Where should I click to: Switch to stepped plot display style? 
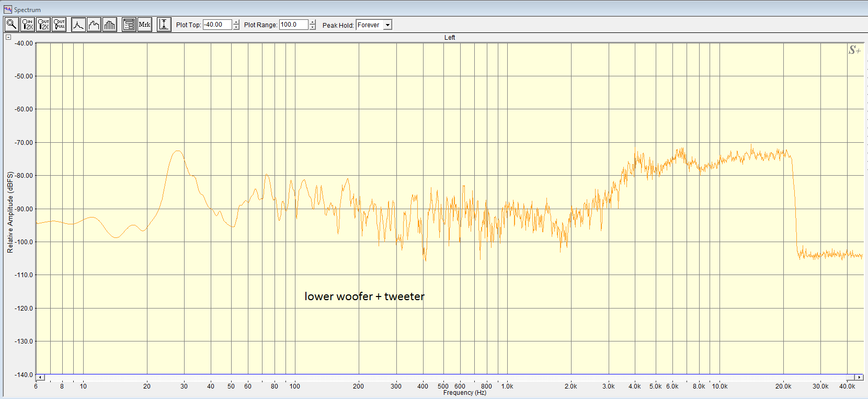tap(94, 25)
